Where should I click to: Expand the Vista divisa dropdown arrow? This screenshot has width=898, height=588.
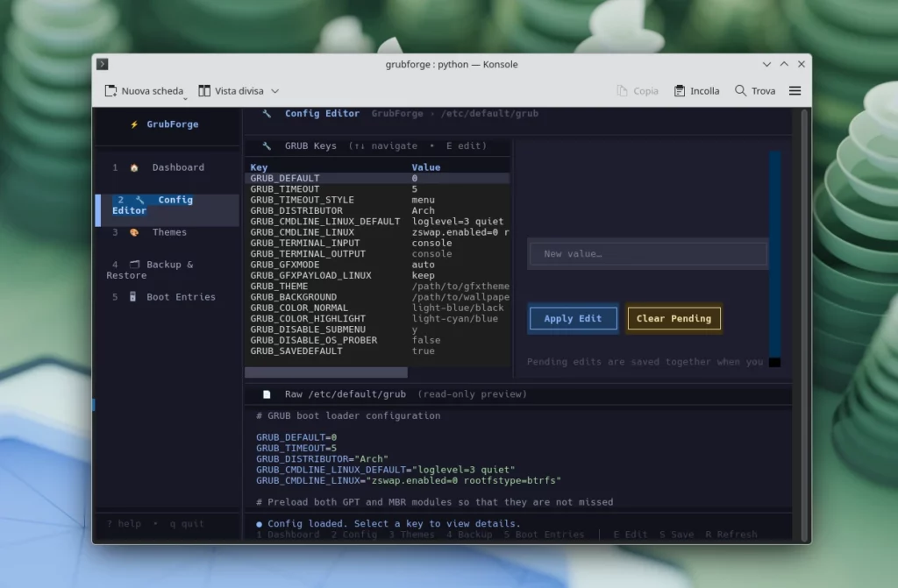(x=273, y=90)
